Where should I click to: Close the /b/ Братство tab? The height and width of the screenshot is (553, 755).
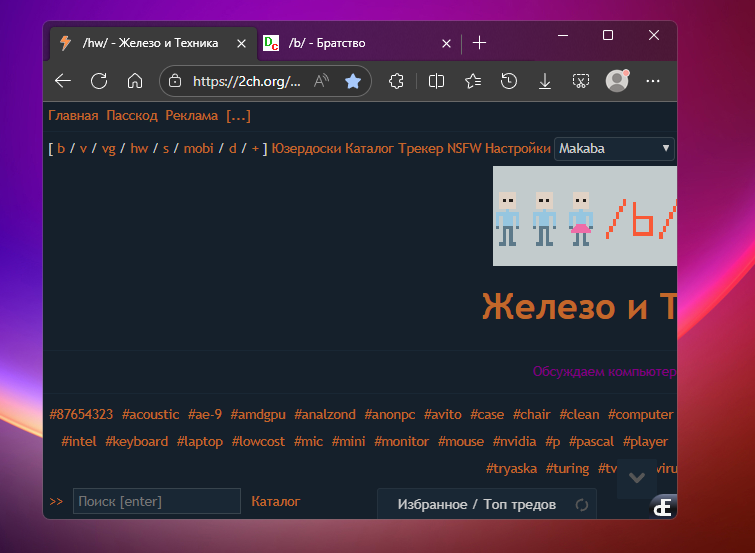[x=446, y=44]
